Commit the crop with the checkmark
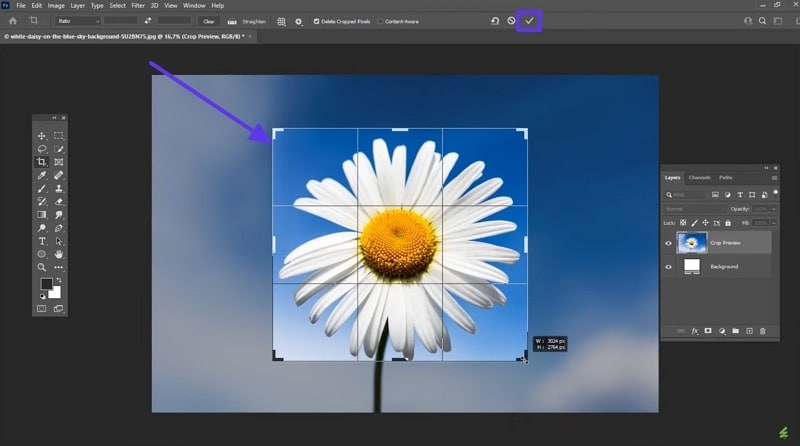This screenshot has width=800, height=446. pyautogui.click(x=529, y=21)
